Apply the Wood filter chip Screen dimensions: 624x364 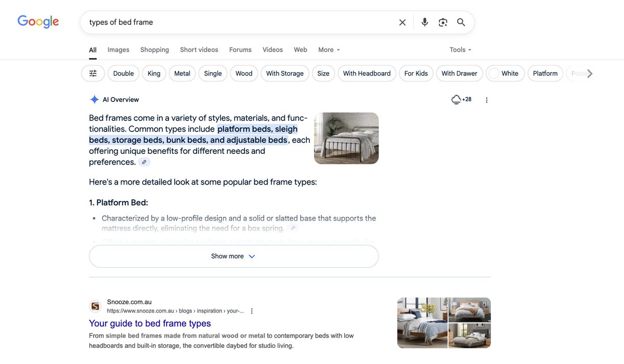pyautogui.click(x=244, y=73)
